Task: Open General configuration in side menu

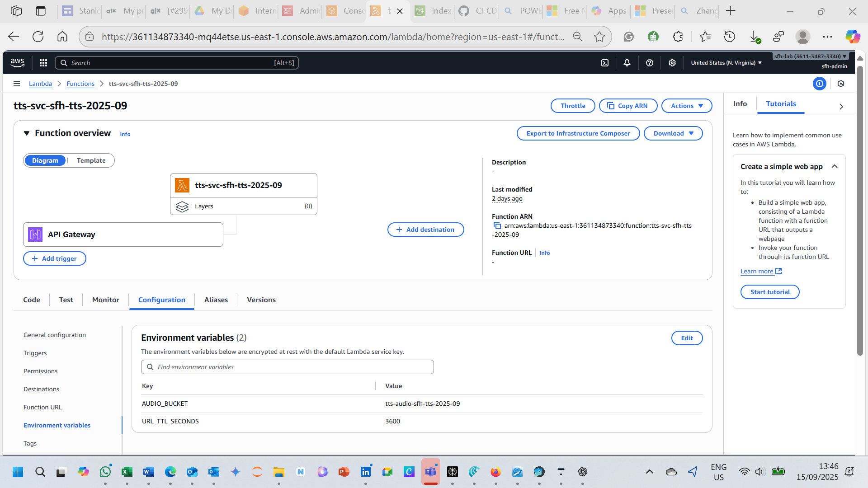Action: (55, 335)
